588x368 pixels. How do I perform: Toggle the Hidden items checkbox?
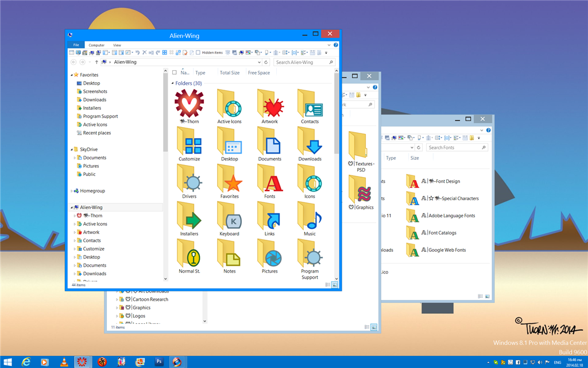198,52
